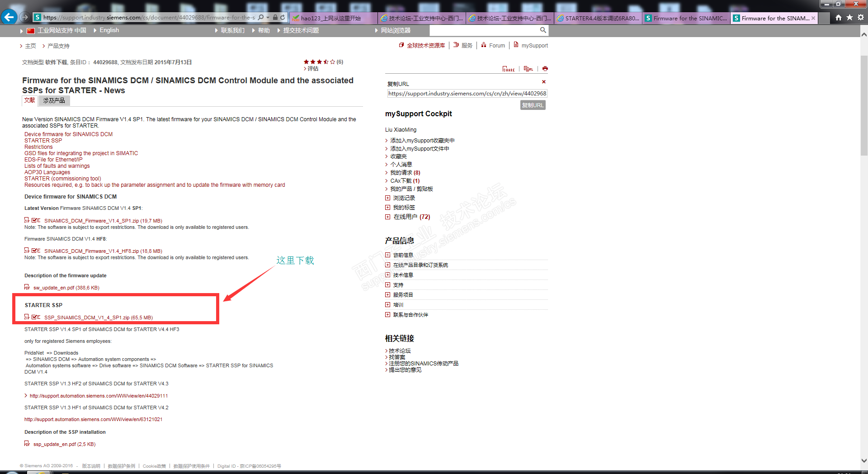Open the 我的请求 (8) link
The height and width of the screenshot is (474, 868).
point(405,173)
